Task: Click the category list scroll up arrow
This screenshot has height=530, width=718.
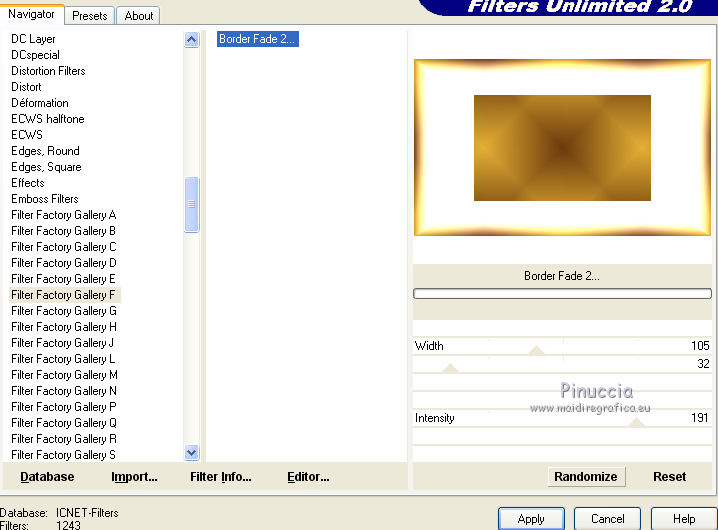Action: coord(191,40)
